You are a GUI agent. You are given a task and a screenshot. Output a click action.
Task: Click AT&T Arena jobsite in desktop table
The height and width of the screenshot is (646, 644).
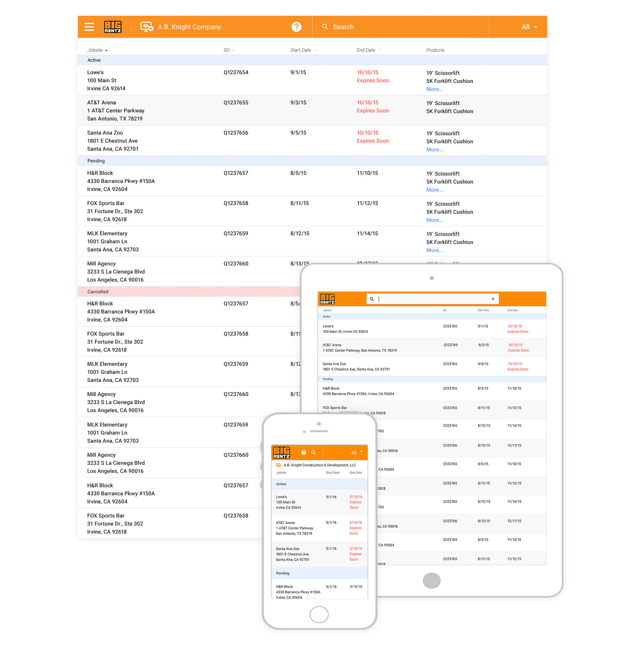pyautogui.click(x=102, y=103)
